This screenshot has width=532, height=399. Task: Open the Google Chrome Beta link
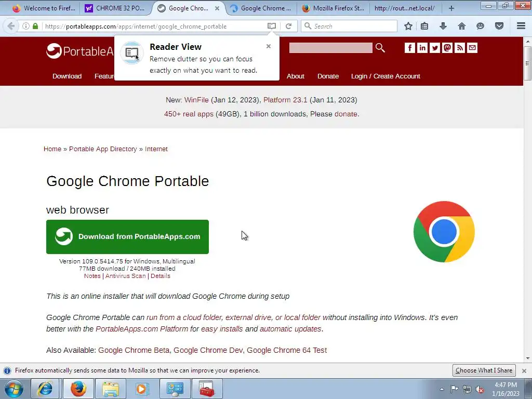134,350
